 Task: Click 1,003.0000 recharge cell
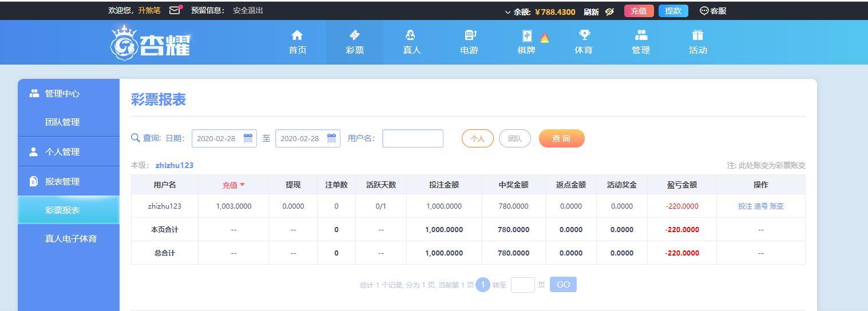click(233, 206)
